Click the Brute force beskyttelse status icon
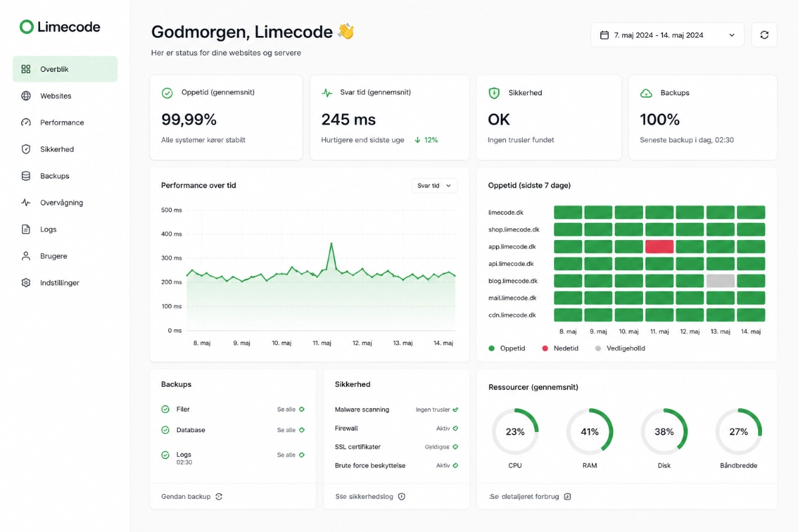The height and width of the screenshot is (532, 798). [x=456, y=465]
